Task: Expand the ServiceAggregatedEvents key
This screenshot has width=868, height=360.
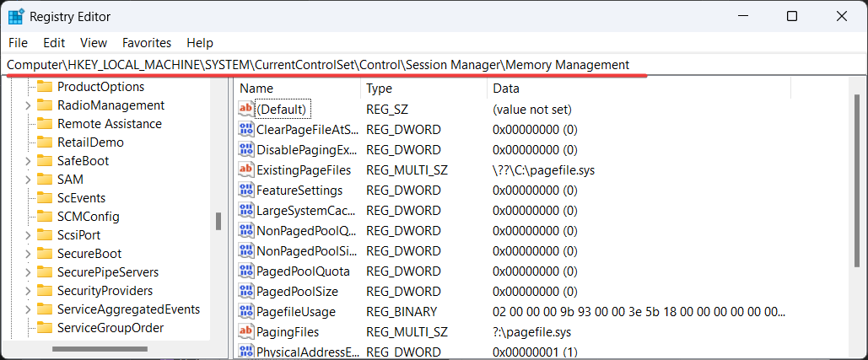Action: (x=28, y=309)
